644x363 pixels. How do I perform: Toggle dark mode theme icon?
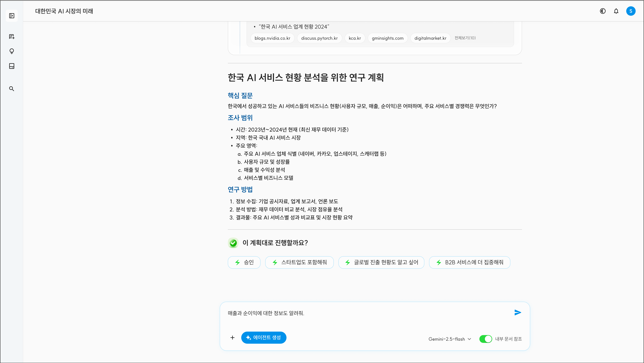[602, 11]
